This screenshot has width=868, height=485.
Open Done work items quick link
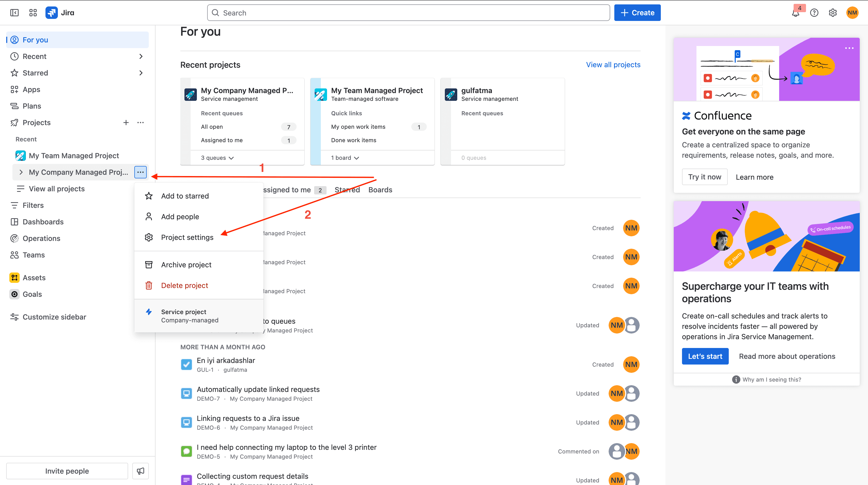[x=353, y=140]
